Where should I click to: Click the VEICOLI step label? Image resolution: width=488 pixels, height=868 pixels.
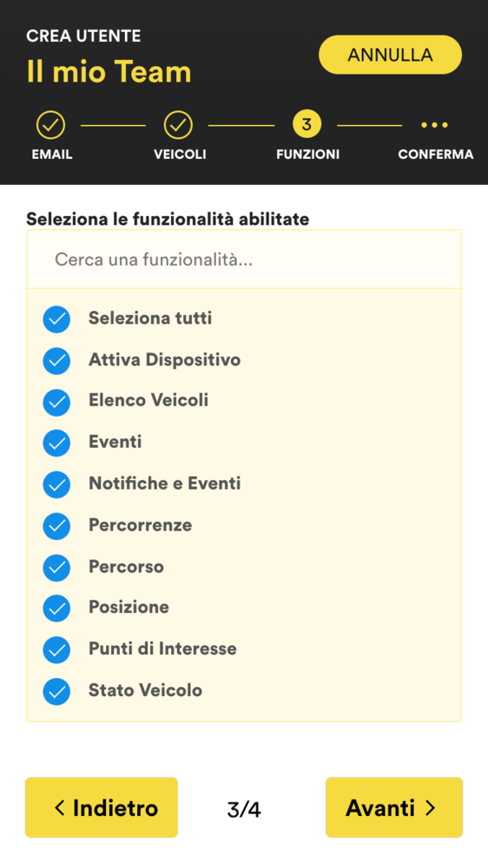[x=180, y=155]
